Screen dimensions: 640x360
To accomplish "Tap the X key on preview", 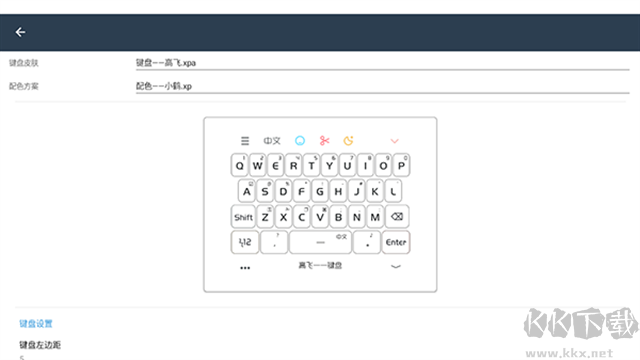I will click(284, 217).
